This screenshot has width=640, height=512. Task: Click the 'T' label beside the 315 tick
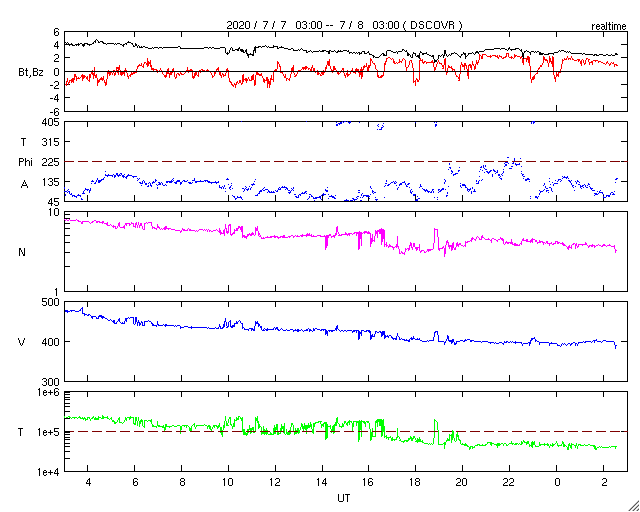tap(23, 142)
